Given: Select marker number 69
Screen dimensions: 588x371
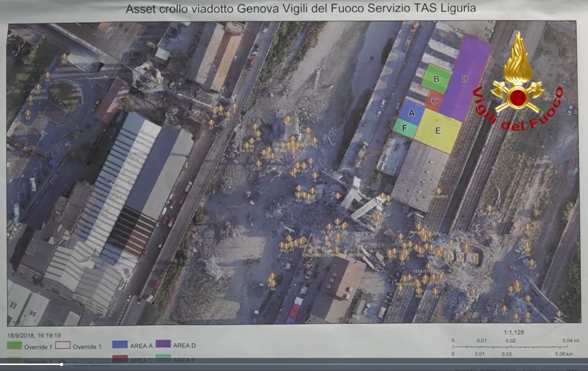Looking at the screenshot, I should tap(28, 113).
